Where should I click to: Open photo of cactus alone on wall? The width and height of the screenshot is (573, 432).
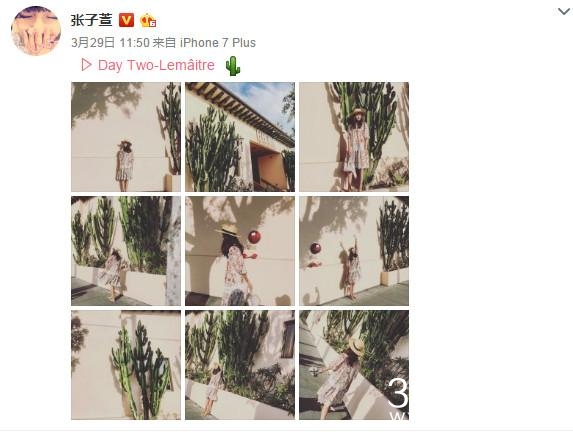tap(126, 365)
